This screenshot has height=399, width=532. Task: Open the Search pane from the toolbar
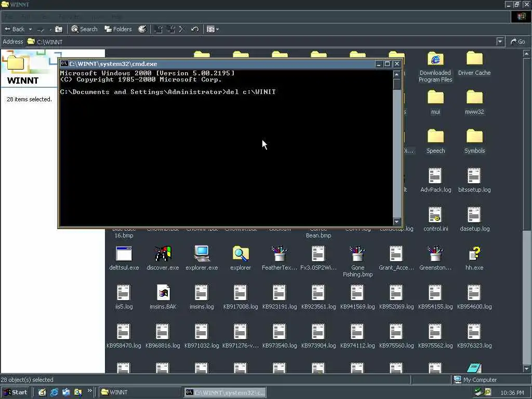tap(85, 29)
